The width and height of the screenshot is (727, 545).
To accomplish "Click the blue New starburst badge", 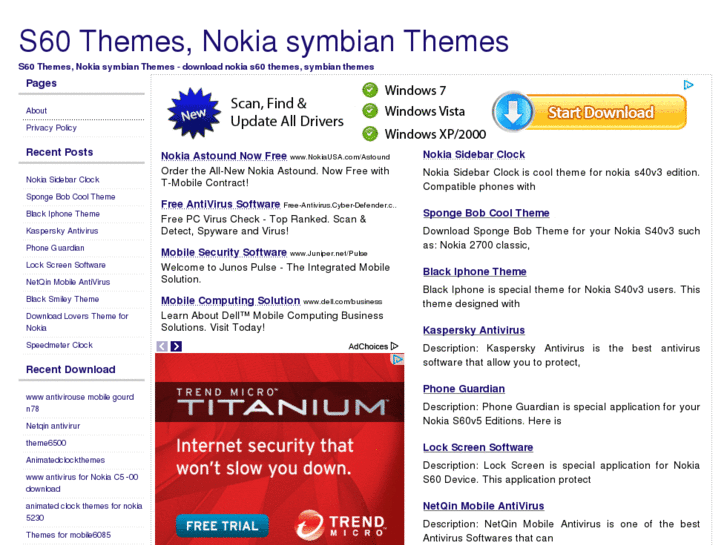I will [x=193, y=113].
